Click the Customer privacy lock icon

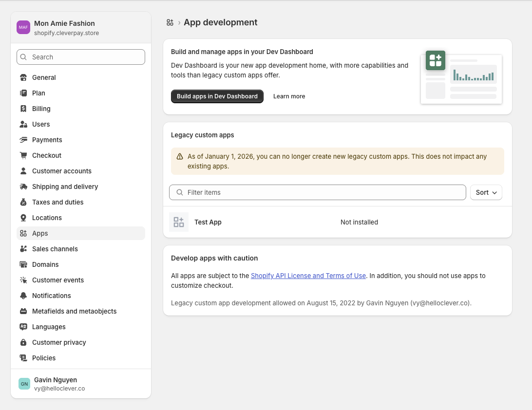[x=23, y=342]
